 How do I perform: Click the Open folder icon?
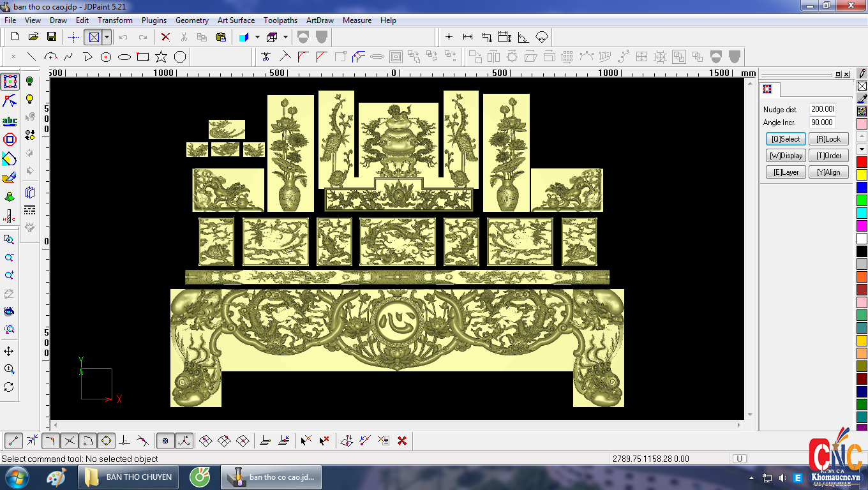tap(33, 37)
